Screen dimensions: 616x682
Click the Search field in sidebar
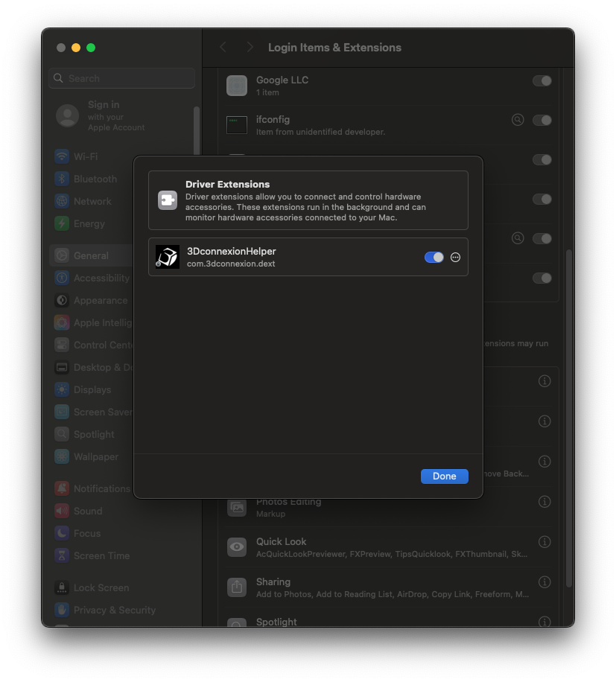tap(123, 78)
